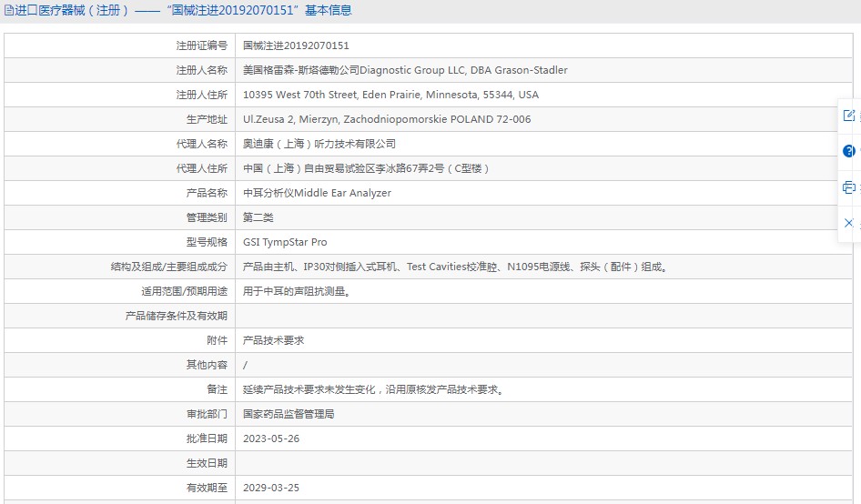This screenshot has width=861, height=504.
Task: Click structure description starting 产品由主机、IP30
Action: pyautogui.click(x=455, y=267)
